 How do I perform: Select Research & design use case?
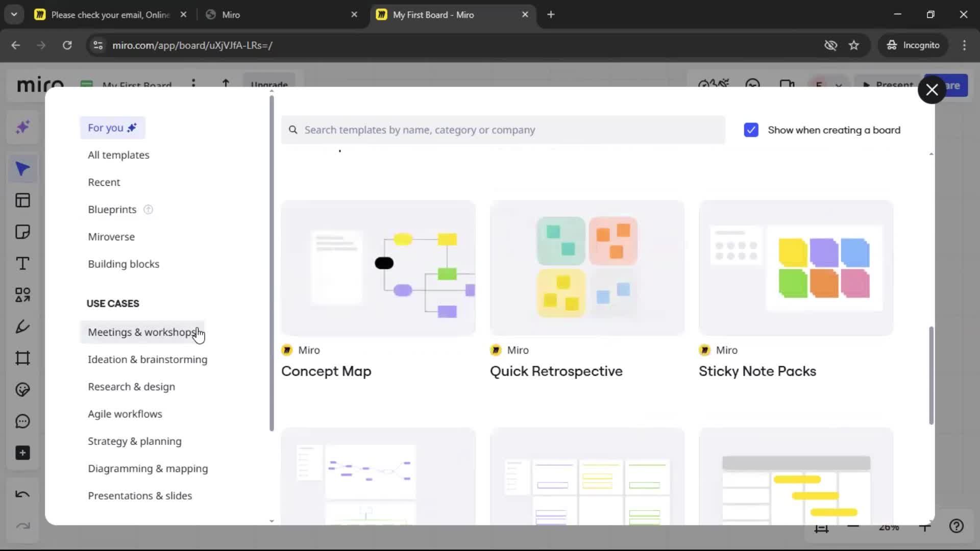(x=131, y=387)
